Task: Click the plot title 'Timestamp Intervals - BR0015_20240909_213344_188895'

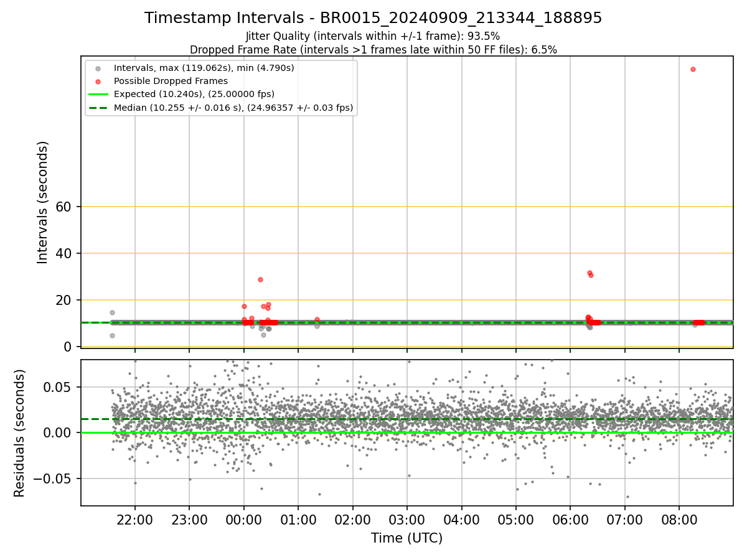Action: click(x=373, y=18)
